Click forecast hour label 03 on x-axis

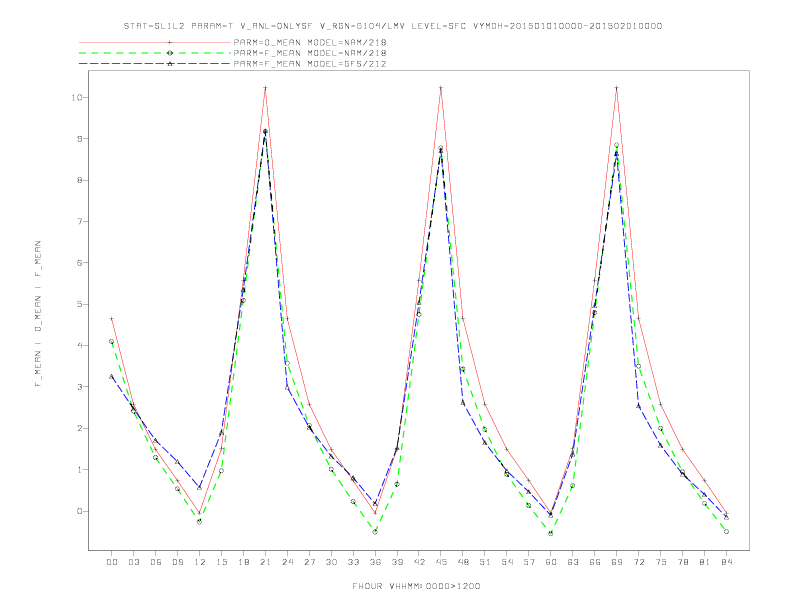134,562
